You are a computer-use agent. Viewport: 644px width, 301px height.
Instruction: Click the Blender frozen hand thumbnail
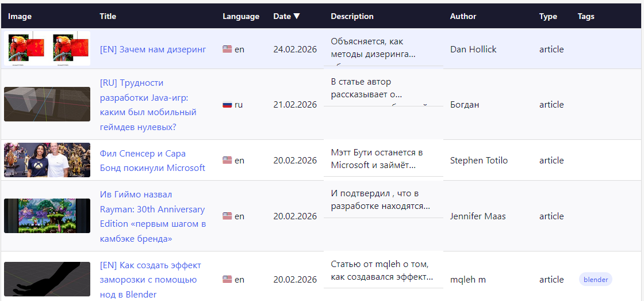pyautogui.click(x=47, y=279)
